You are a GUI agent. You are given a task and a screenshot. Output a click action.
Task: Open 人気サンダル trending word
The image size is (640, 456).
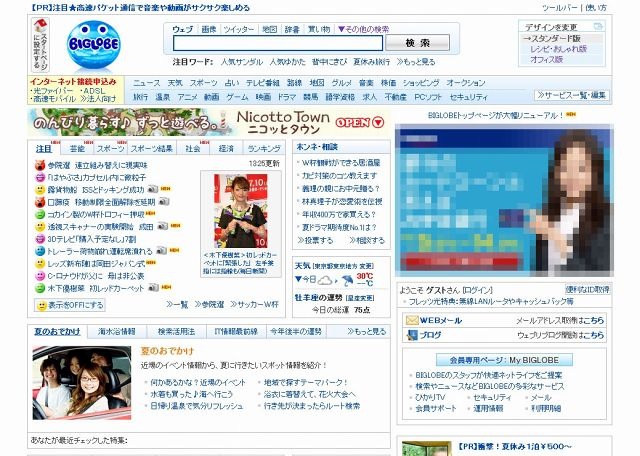pyautogui.click(x=242, y=62)
